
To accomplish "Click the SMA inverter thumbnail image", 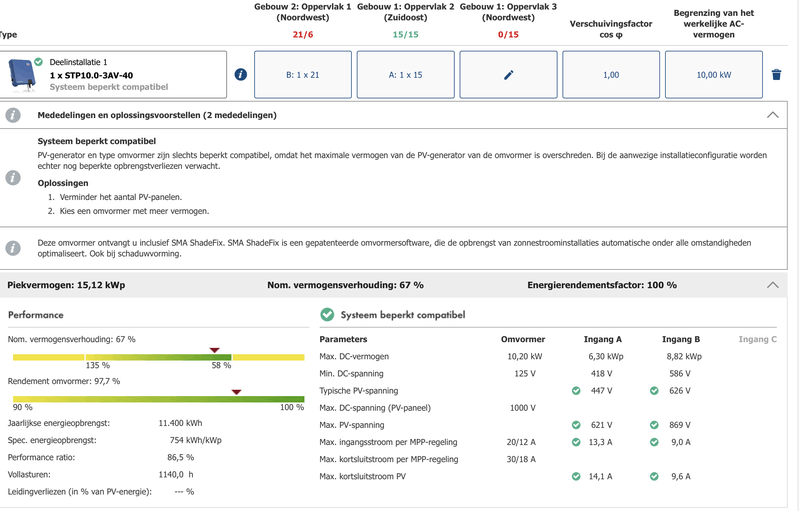I will pyautogui.click(x=20, y=74).
